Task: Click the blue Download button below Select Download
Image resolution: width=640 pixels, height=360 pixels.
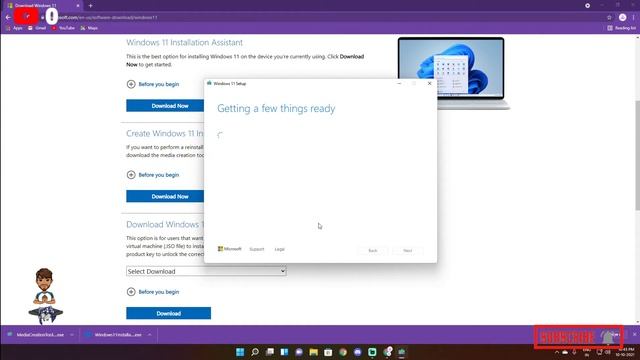Action: point(169,313)
